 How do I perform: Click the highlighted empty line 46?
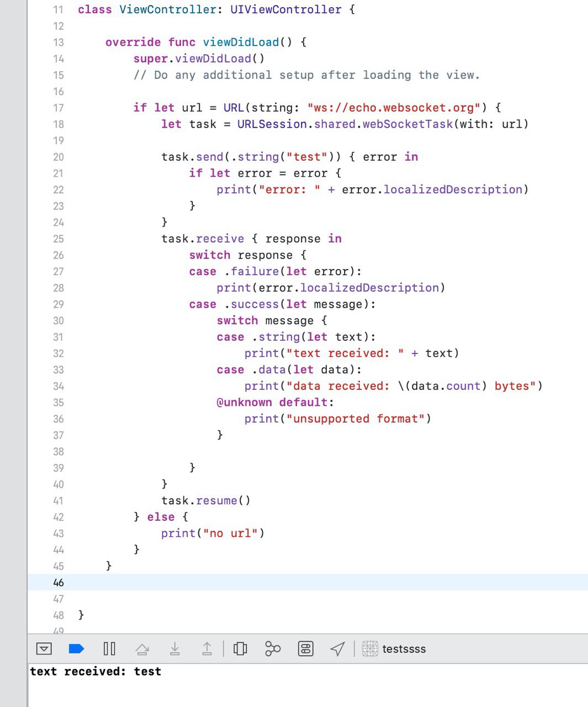[308, 582]
